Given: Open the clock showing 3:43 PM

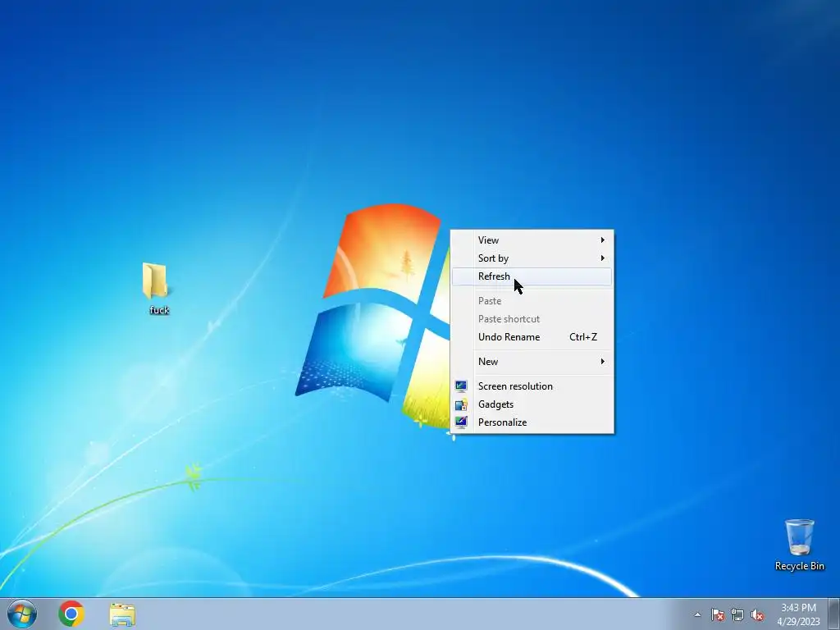Looking at the screenshot, I should 798,608.
